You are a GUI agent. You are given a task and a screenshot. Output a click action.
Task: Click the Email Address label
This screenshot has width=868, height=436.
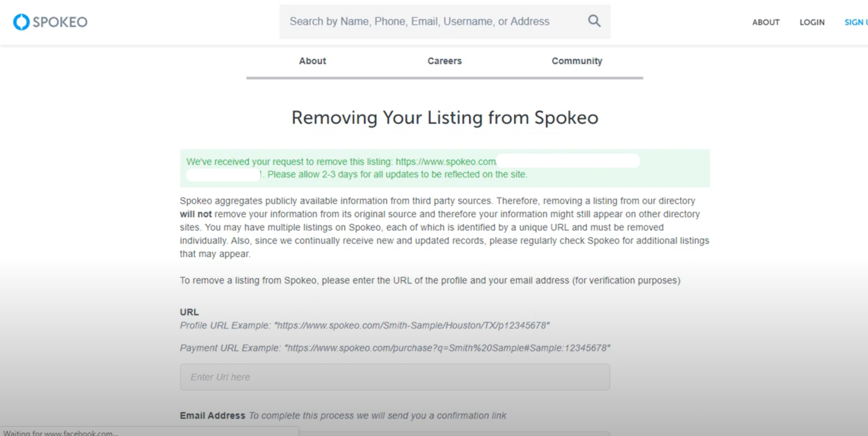(x=213, y=415)
